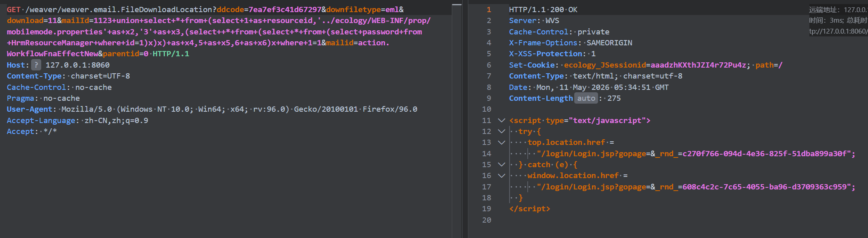The width and height of the screenshot is (868, 238).
Task: Click the remote address 127.0.0 info text
Action: 838,9
